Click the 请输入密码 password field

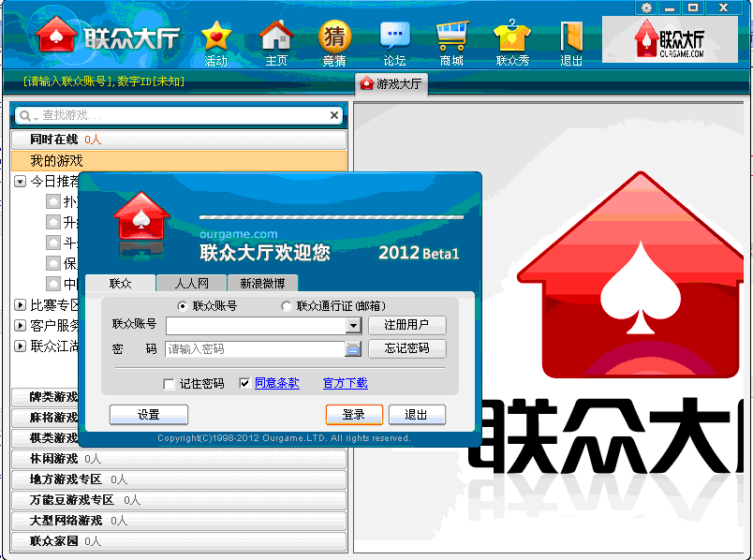(x=255, y=349)
